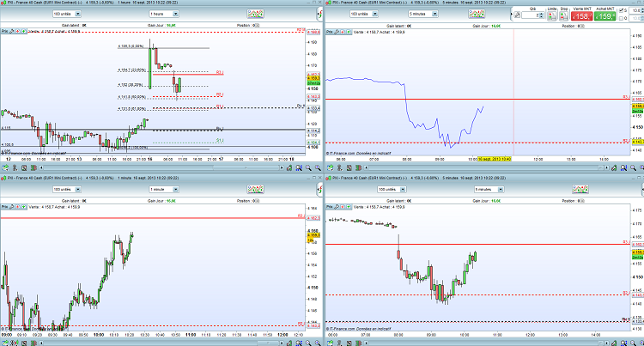644x346 pixels.
Task: Toggle the O checkbox in trading panel
Action: click(621, 18)
